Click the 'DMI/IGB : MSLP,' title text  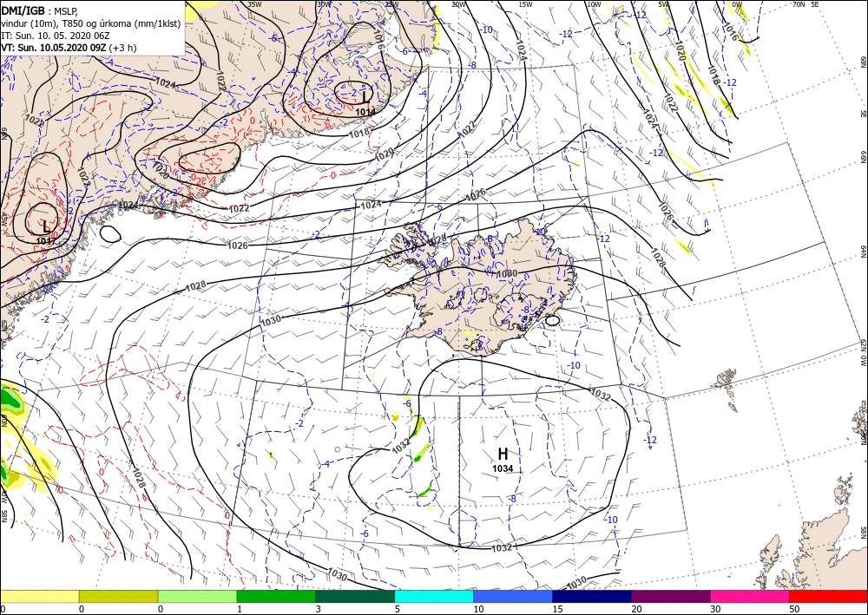(x=41, y=11)
